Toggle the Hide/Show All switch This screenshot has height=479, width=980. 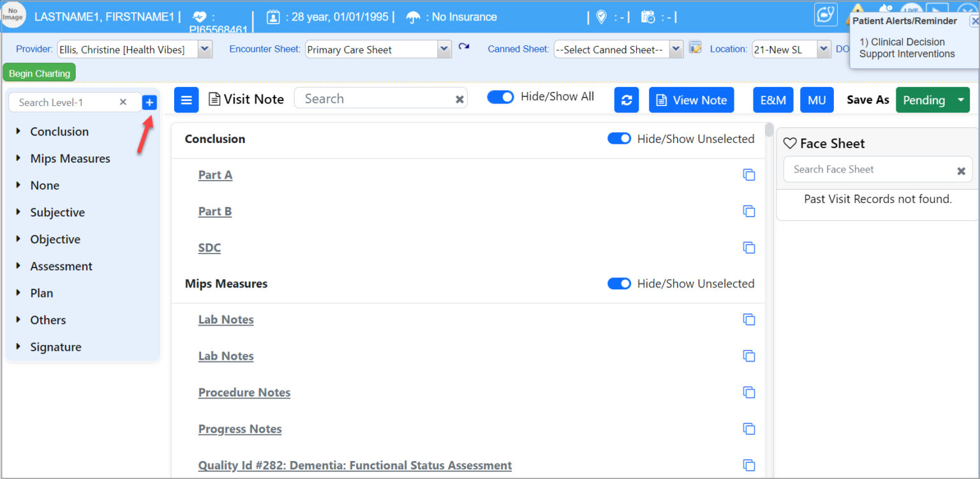point(501,97)
